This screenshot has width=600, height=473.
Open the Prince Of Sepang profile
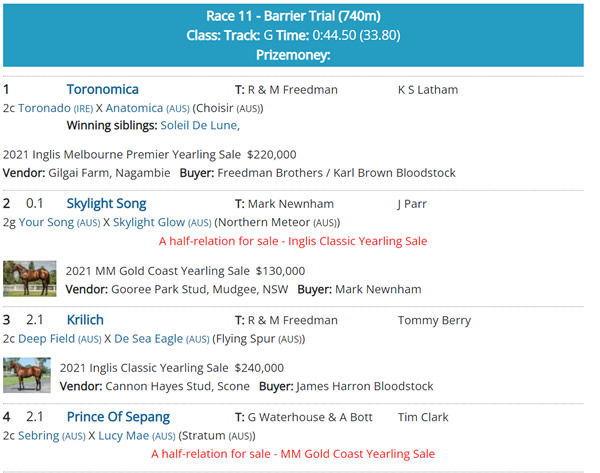pyautogui.click(x=118, y=417)
